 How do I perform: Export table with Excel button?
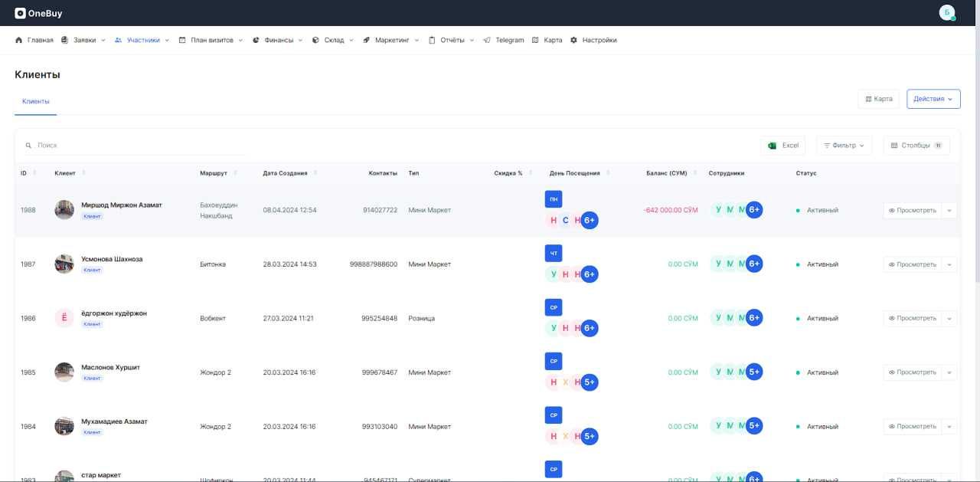pos(783,146)
